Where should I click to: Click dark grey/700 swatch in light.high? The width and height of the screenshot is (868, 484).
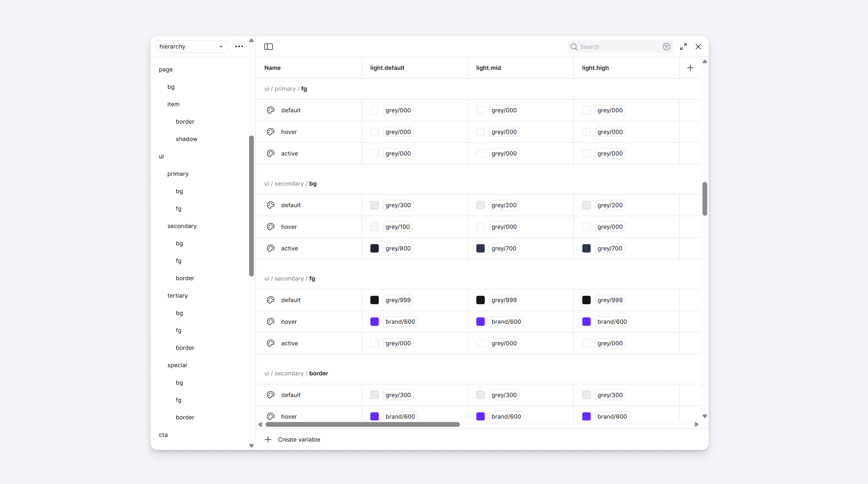586,248
